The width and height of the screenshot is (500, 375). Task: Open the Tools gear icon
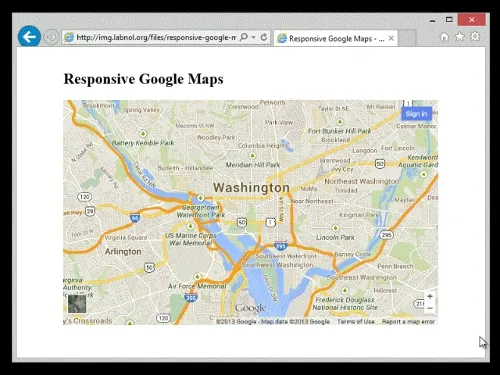click(475, 36)
